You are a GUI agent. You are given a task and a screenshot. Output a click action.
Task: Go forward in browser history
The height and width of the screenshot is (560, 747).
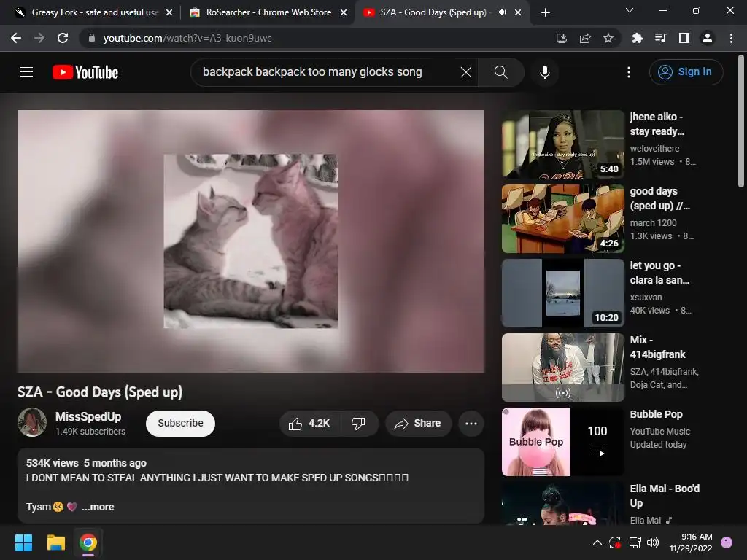[x=39, y=38]
